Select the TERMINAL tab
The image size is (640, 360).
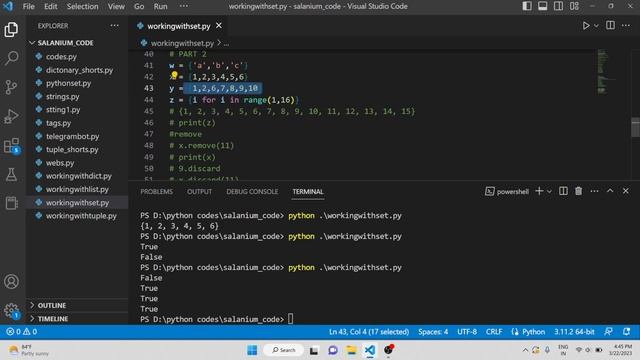click(x=308, y=191)
